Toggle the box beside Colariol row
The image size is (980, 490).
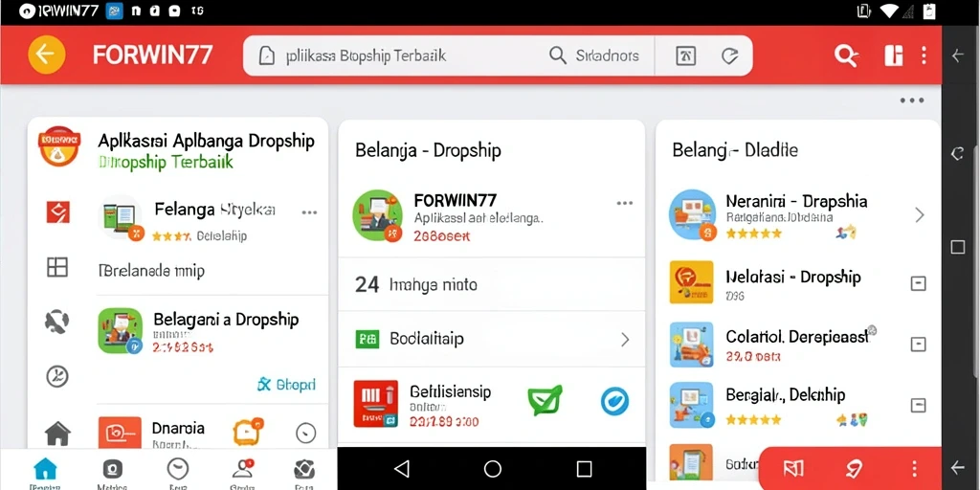point(918,345)
